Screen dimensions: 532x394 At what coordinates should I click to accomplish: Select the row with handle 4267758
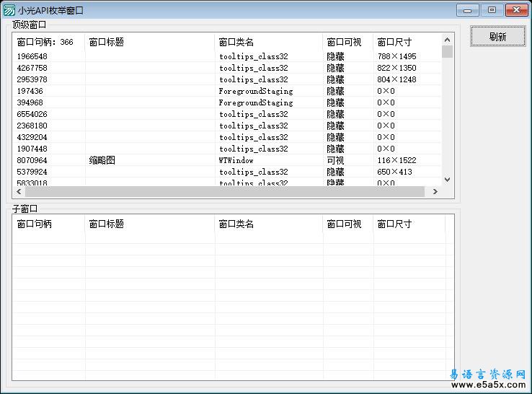click(227, 68)
